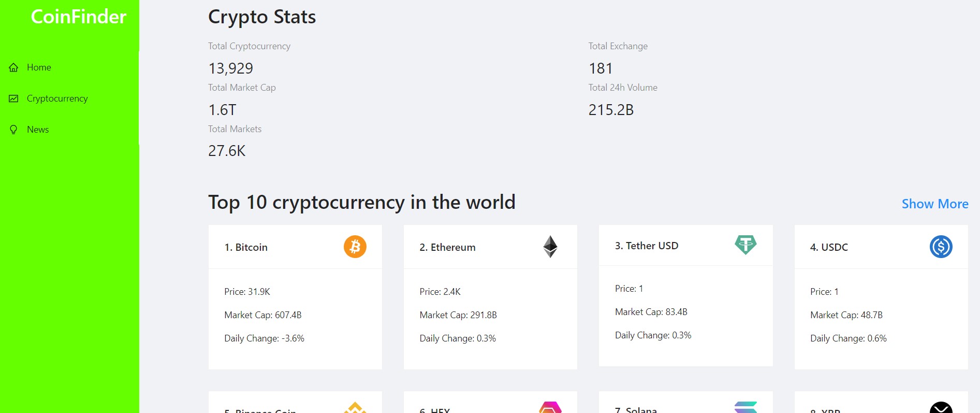This screenshot has width=980, height=413.
Task: Click the USDC coin icon
Action: (941, 247)
